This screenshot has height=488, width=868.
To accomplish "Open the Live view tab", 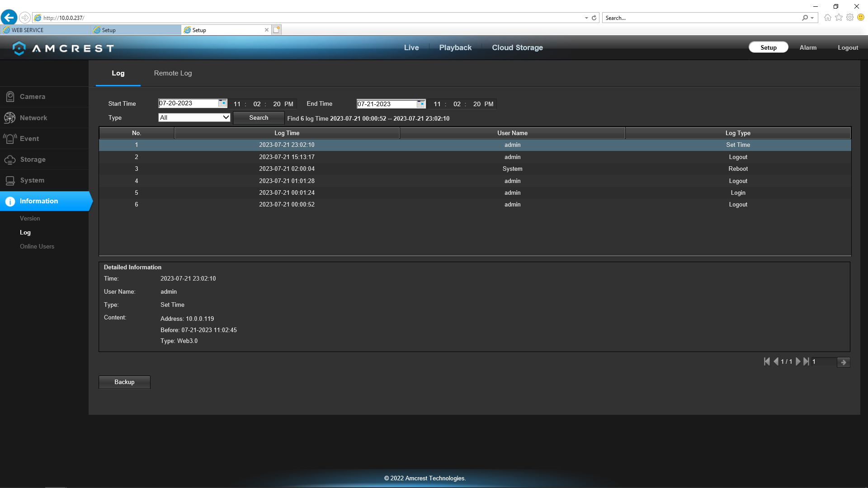I will tap(411, 47).
